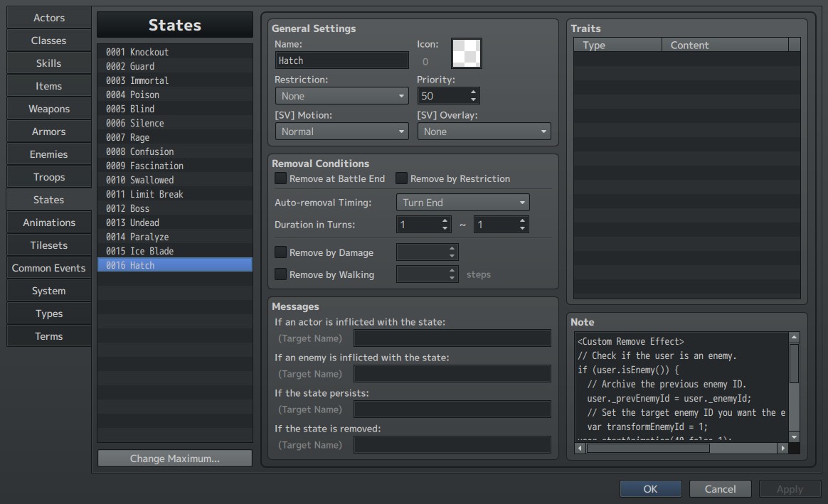Enable Remove at Battle End
This screenshot has width=828, height=504.
[281, 178]
